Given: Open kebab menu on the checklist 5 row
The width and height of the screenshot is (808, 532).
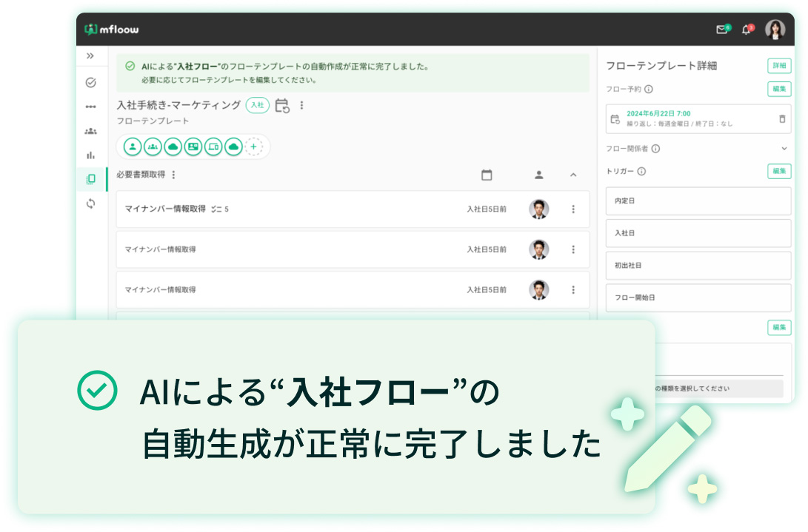Looking at the screenshot, I should (573, 209).
